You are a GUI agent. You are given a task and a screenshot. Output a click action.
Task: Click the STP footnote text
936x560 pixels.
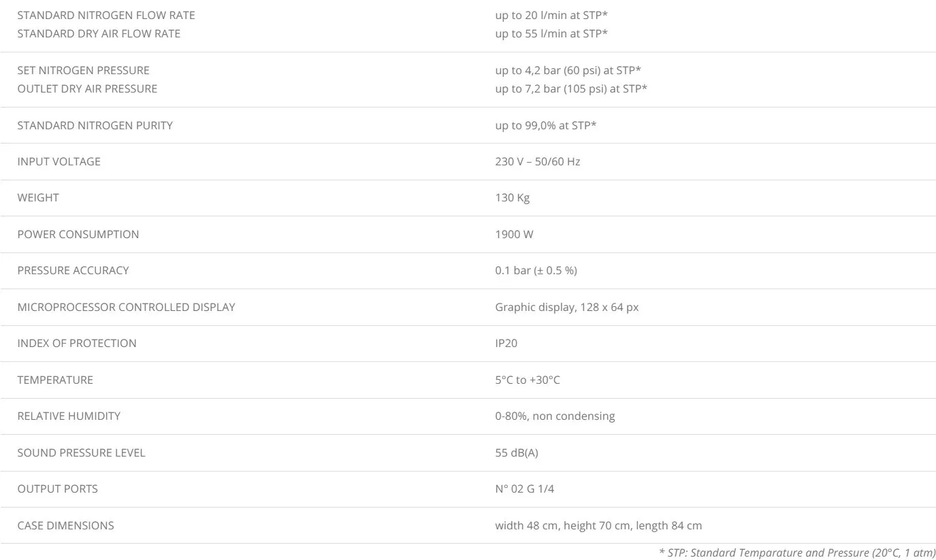coord(797,553)
